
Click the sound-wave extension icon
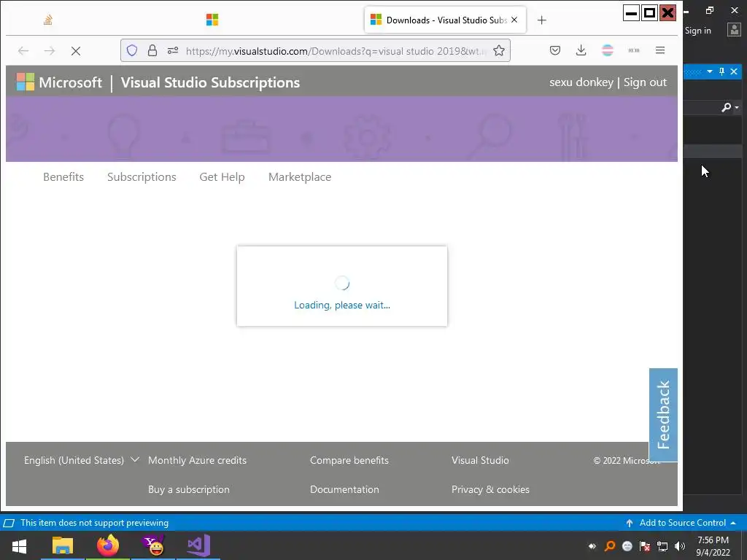tap(634, 50)
